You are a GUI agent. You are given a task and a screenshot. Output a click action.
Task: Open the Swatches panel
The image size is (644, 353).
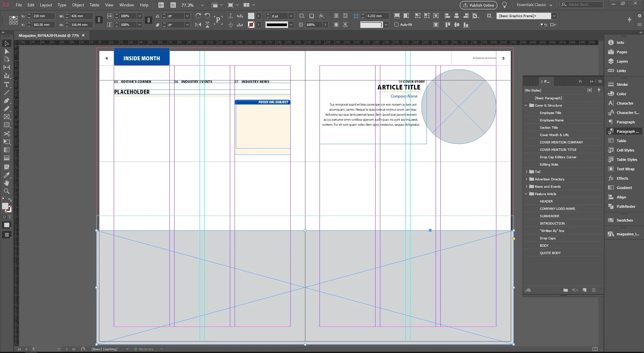624,220
